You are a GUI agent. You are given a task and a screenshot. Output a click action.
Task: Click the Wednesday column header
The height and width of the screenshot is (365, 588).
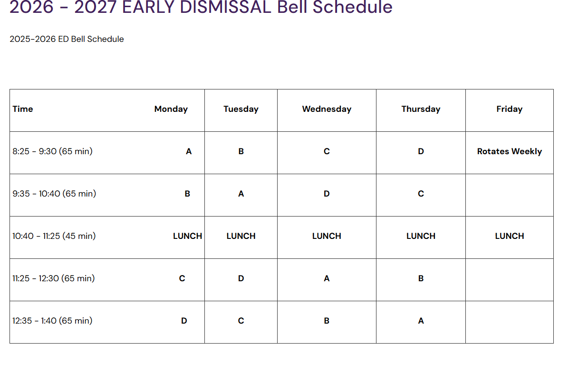click(327, 109)
